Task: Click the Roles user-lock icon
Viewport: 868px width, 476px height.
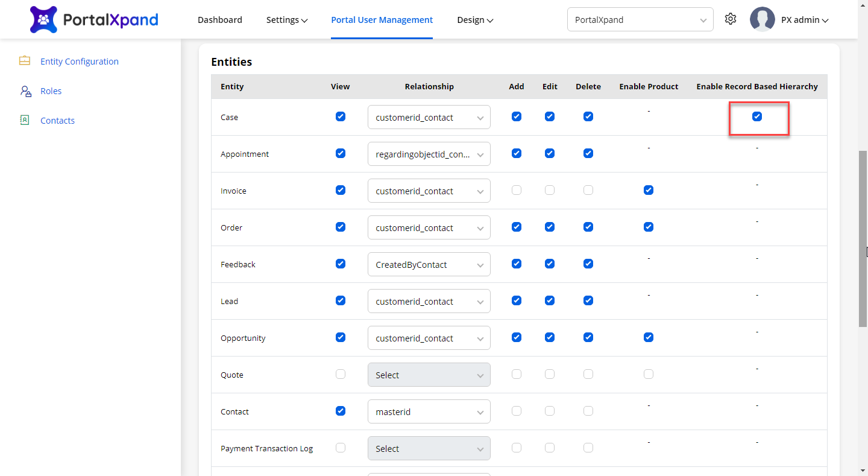Action: click(x=25, y=91)
